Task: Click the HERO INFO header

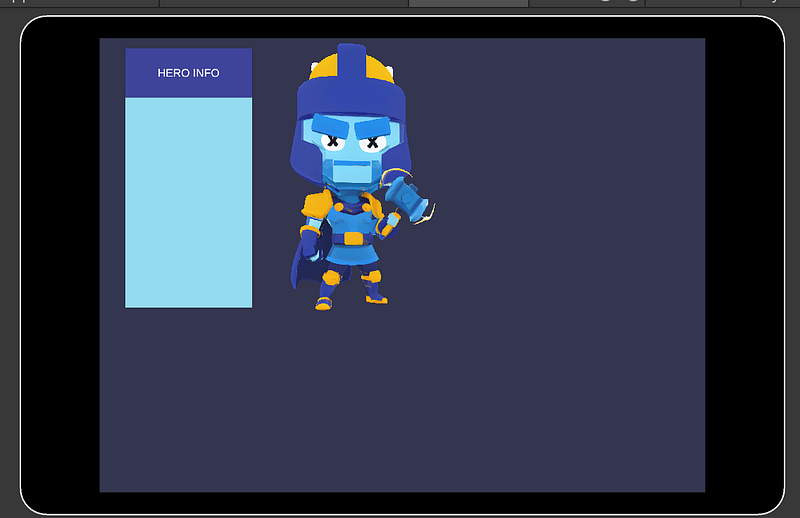Action: [188, 73]
